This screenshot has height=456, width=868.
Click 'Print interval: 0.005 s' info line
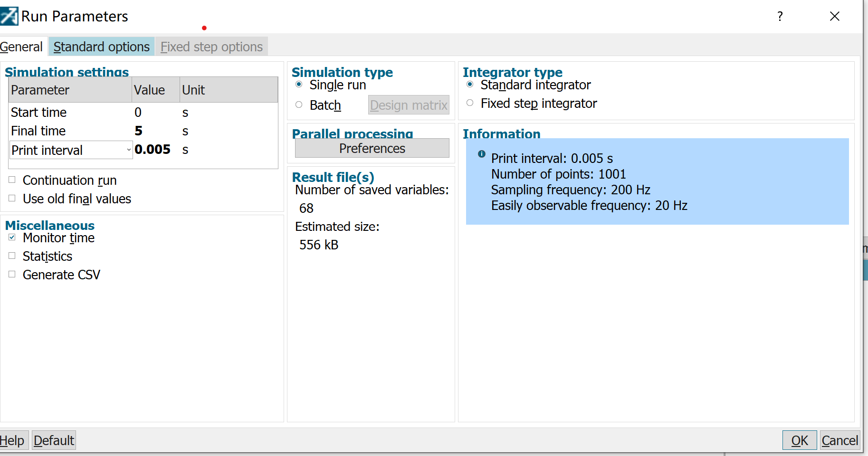tap(552, 158)
